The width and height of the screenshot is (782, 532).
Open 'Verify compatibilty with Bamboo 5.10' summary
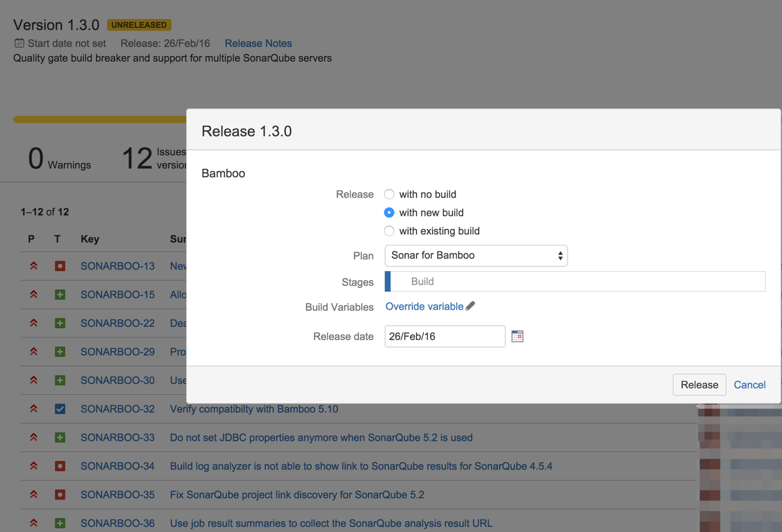tap(254, 409)
